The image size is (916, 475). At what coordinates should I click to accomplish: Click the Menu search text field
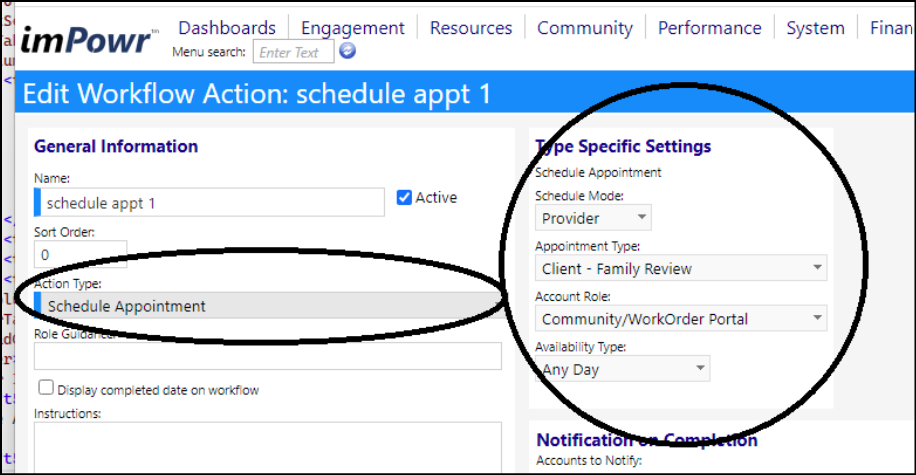coord(293,51)
